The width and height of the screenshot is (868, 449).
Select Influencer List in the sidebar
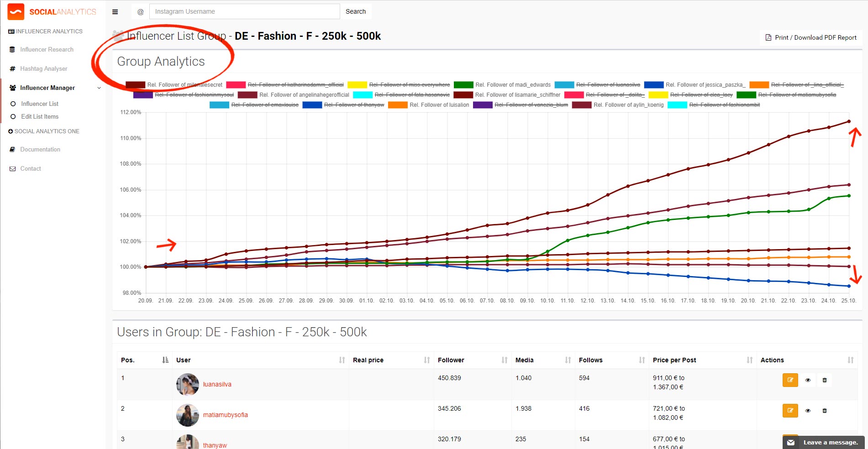click(x=40, y=104)
